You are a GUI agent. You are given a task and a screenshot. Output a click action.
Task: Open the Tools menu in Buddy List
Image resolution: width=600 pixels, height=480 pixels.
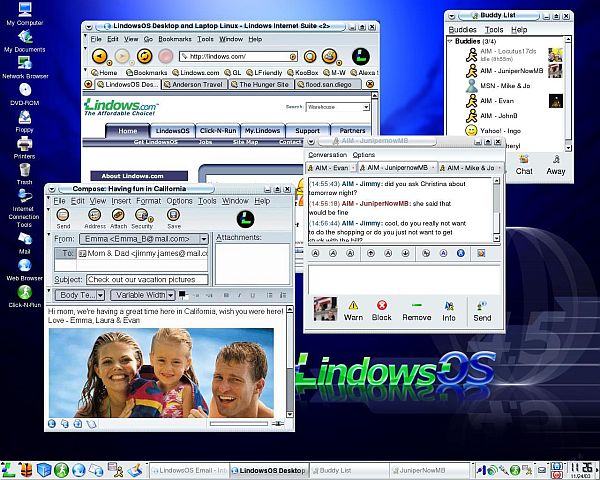(x=494, y=29)
